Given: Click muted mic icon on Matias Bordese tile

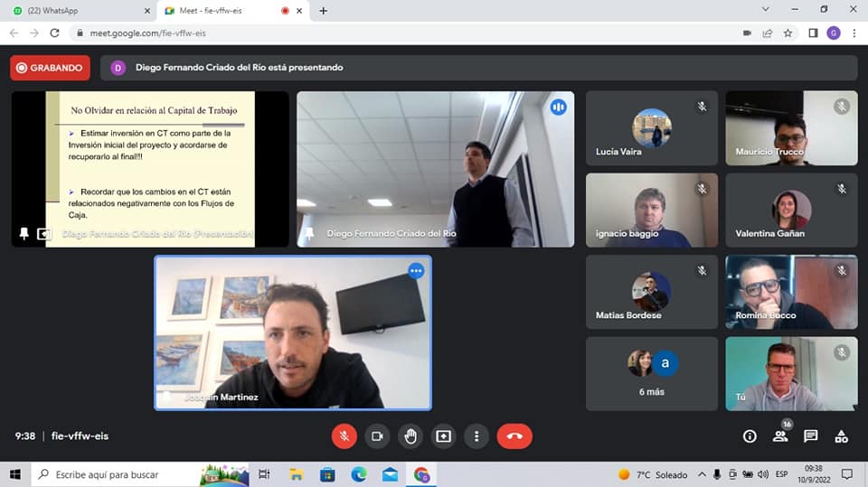Looking at the screenshot, I should [x=702, y=271].
